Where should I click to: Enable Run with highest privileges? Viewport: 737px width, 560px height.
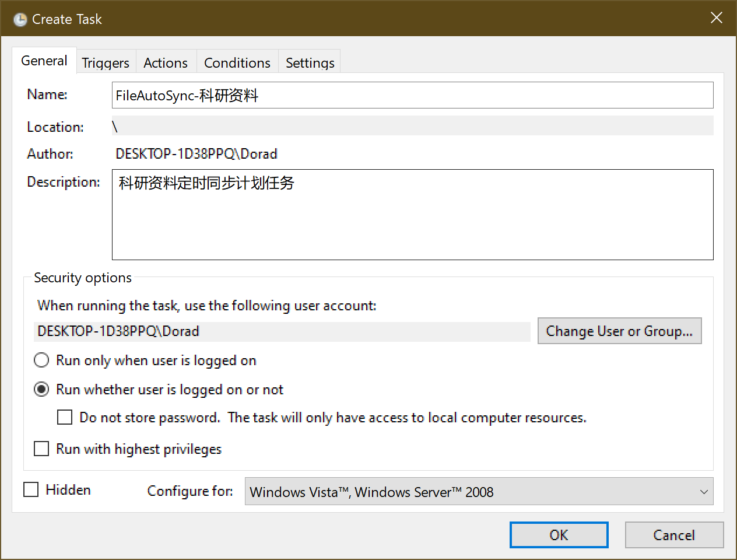click(41, 449)
